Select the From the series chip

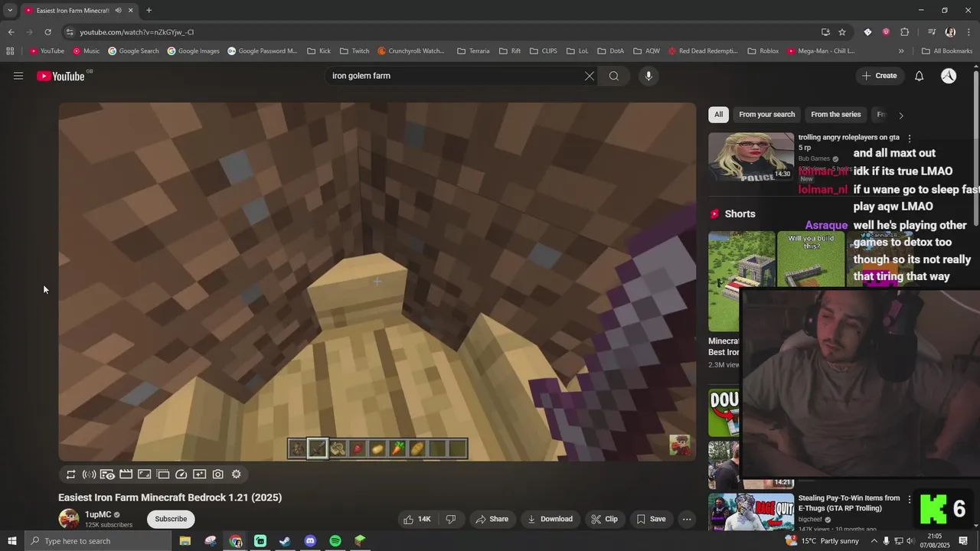pyautogui.click(x=835, y=115)
